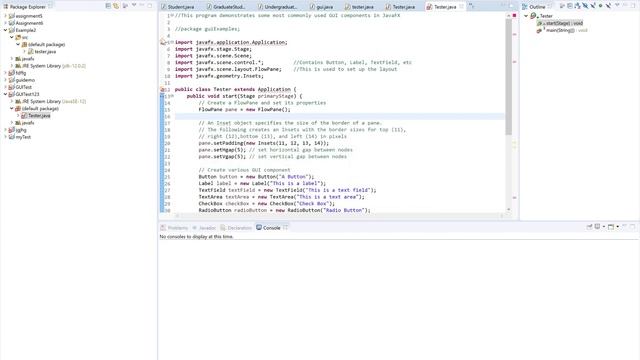This screenshot has width=640, height=360.
Task: Collapse the src folder under Example2
Action: pyautogui.click(x=12, y=37)
